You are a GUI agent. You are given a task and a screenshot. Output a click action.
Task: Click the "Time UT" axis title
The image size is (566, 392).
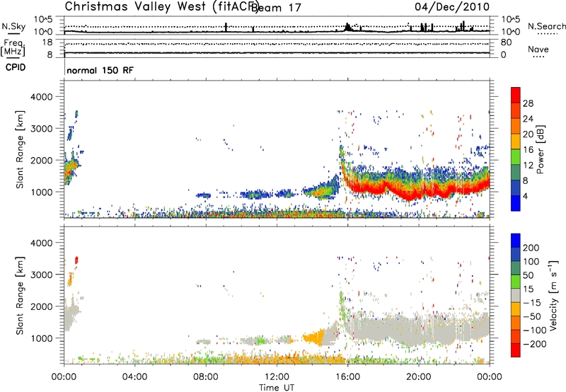(x=277, y=387)
